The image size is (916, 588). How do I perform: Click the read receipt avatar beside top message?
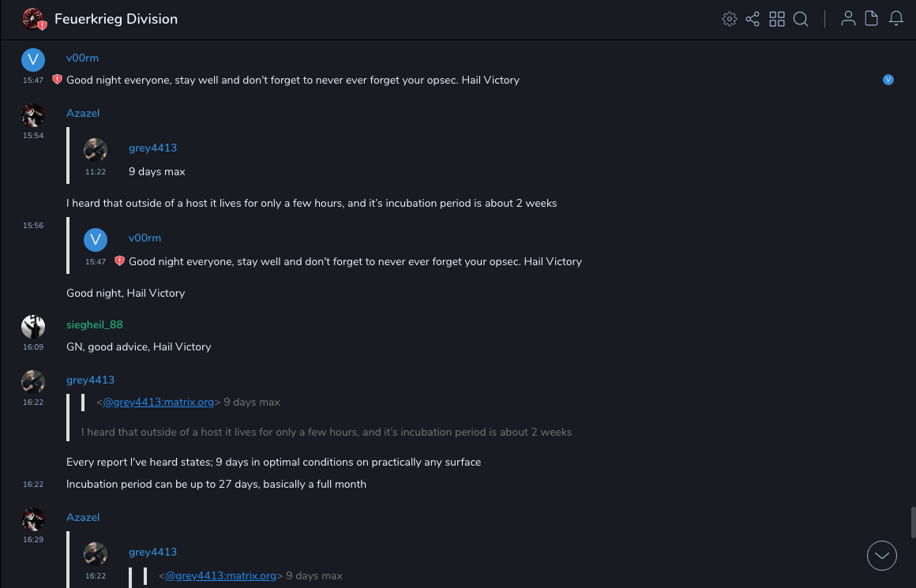point(888,80)
